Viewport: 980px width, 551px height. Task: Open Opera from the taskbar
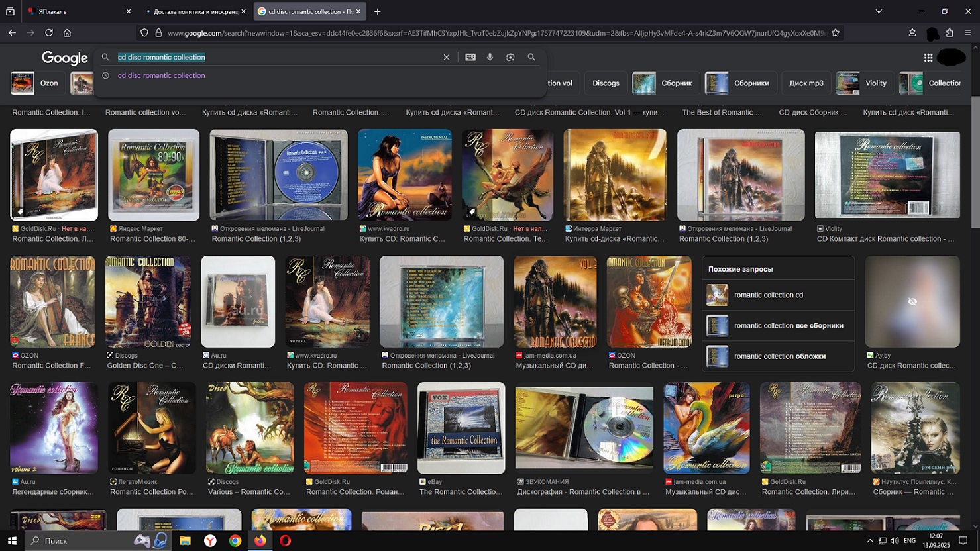pyautogui.click(x=286, y=540)
